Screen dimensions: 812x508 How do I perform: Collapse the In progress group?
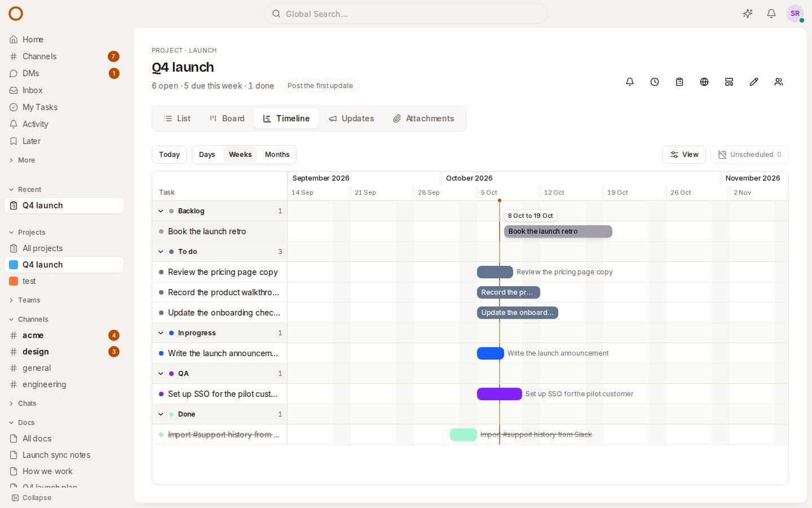tap(161, 333)
